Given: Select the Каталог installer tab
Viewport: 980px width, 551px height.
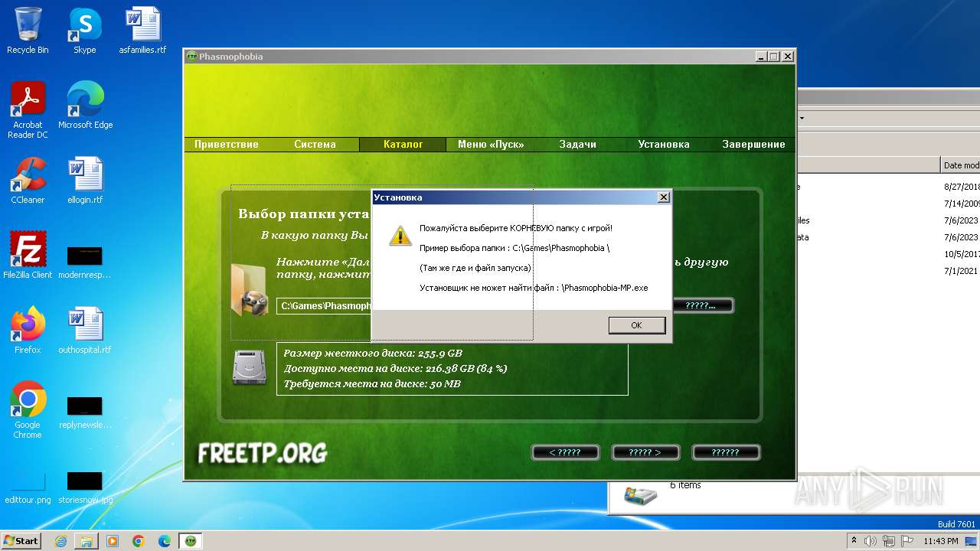Looking at the screenshot, I should tap(403, 144).
